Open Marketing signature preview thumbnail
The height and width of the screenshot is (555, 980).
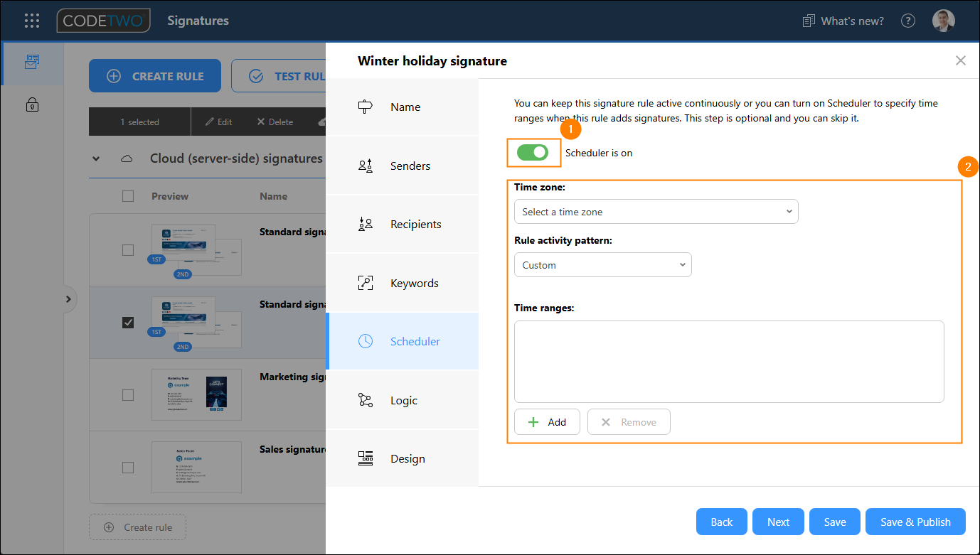196,394
